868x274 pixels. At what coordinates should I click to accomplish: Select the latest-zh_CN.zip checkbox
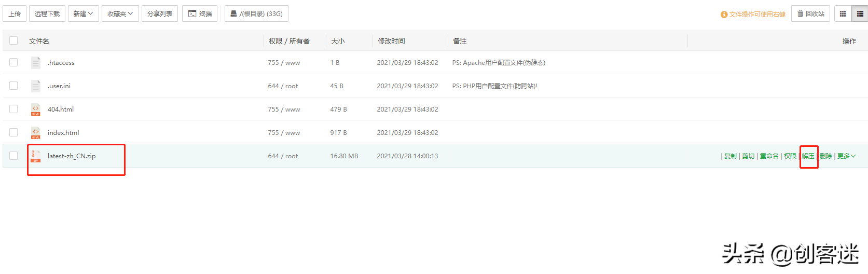click(13, 156)
